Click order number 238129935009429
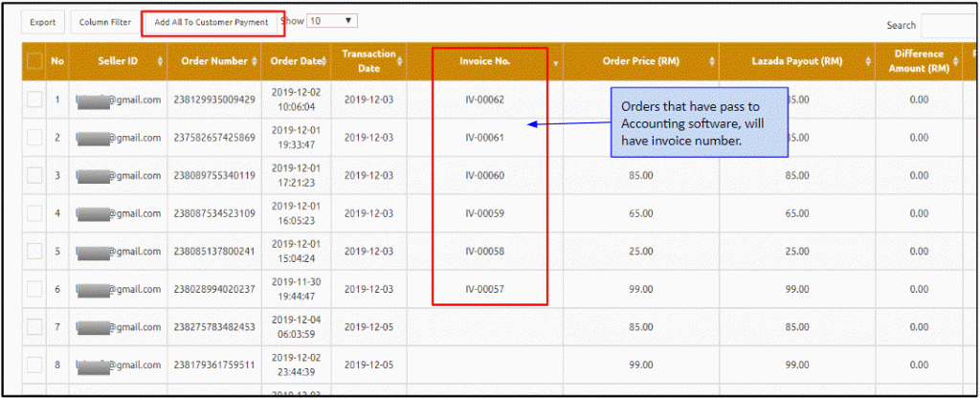Viewport: 980px width, 398px height. 214,99
